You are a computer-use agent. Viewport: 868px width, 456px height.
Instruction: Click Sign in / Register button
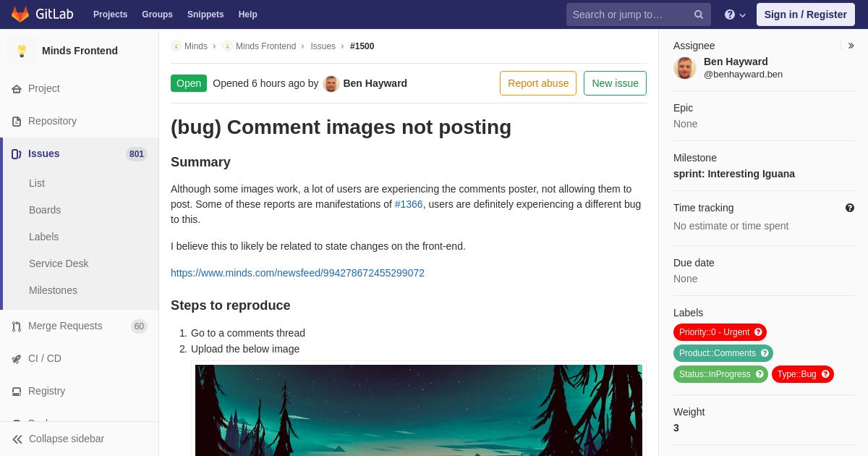coord(805,14)
